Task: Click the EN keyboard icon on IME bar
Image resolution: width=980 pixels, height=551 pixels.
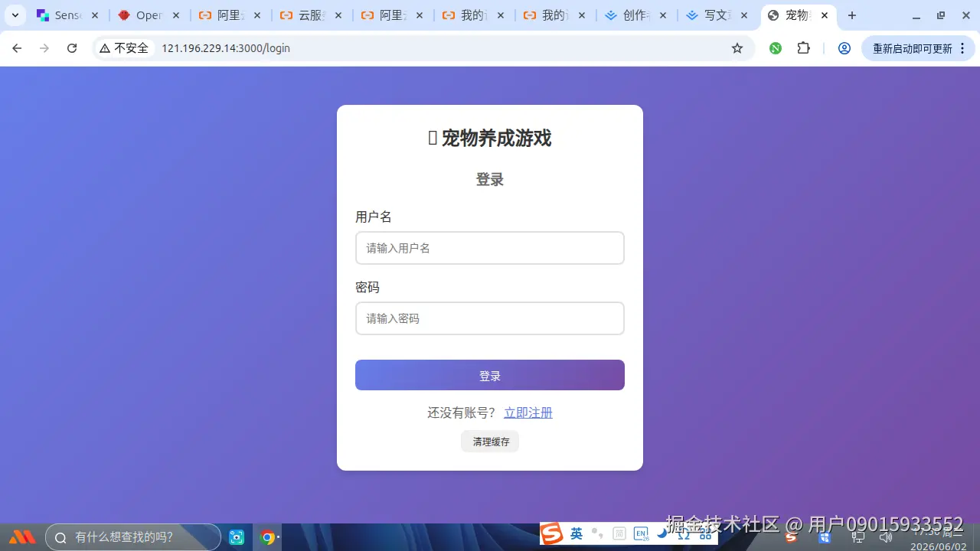Action: (x=641, y=533)
